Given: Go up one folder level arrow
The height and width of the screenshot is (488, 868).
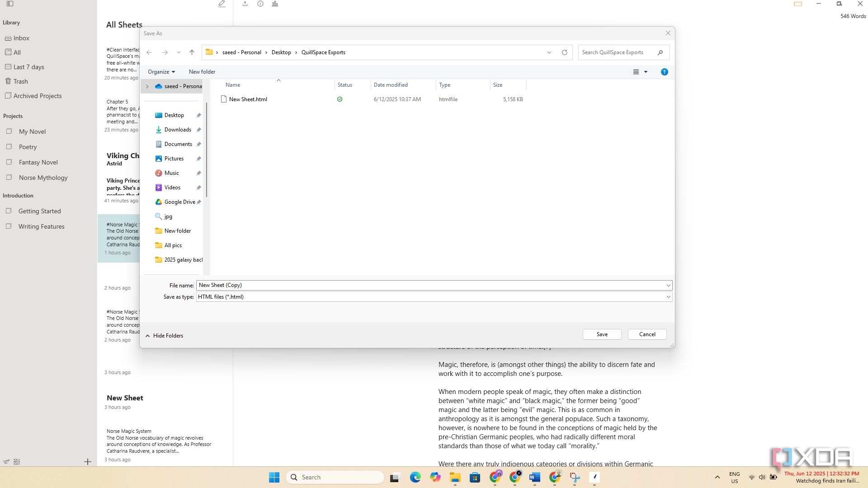Looking at the screenshot, I should point(192,52).
